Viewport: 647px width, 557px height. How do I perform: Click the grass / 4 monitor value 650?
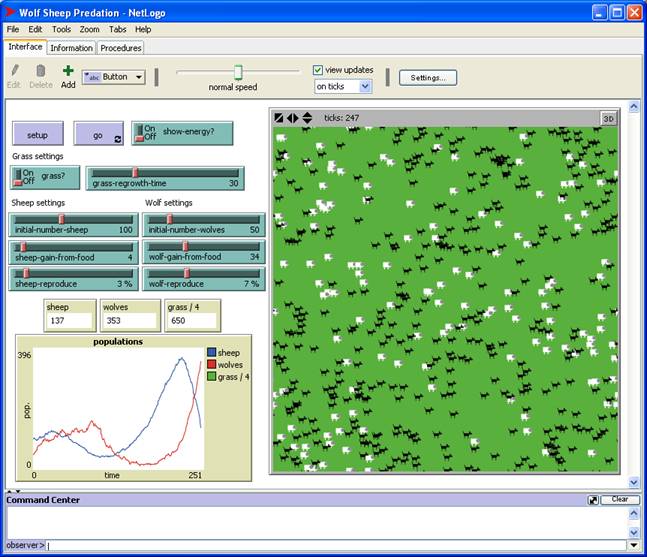coord(192,321)
